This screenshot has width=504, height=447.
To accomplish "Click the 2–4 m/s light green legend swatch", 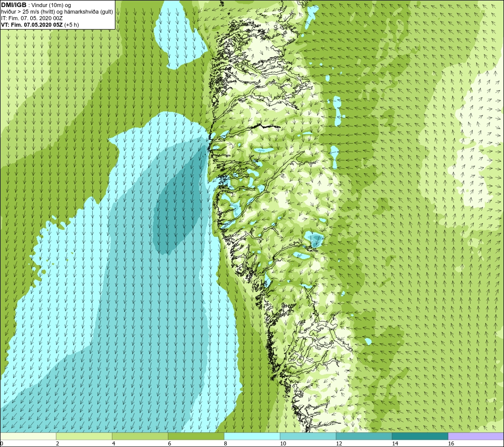I will [x=84, y=436].
